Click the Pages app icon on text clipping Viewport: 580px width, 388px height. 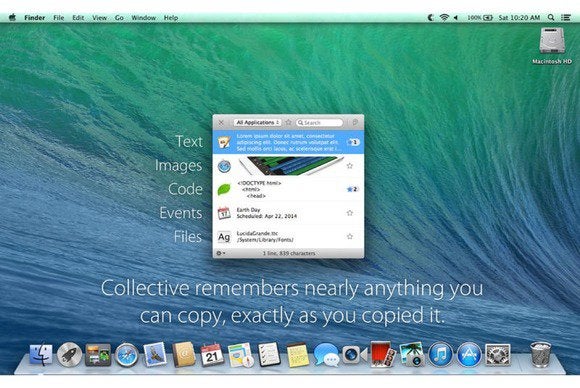[224, 142]
